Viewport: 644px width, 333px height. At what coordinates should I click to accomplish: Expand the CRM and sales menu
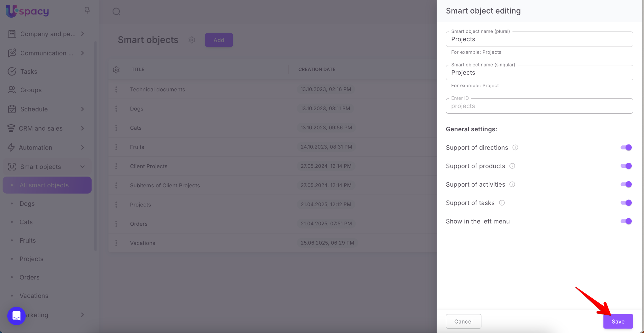[82, 128]
